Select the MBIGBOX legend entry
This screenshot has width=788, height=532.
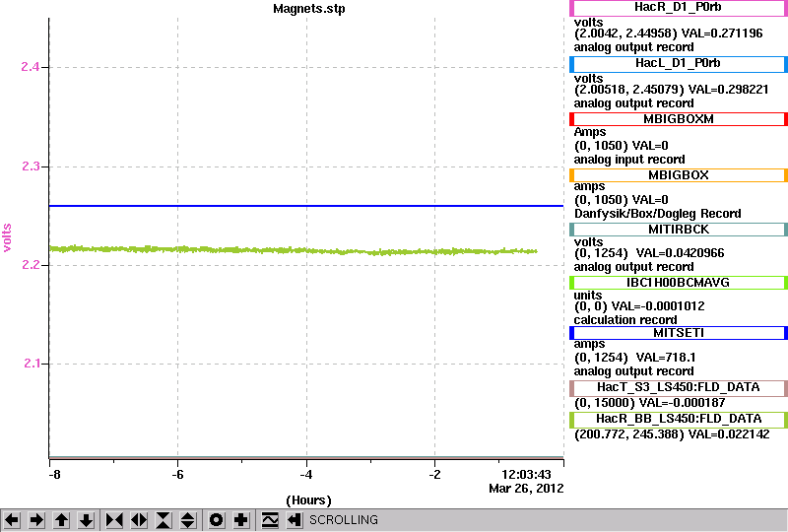click(678, 175)
